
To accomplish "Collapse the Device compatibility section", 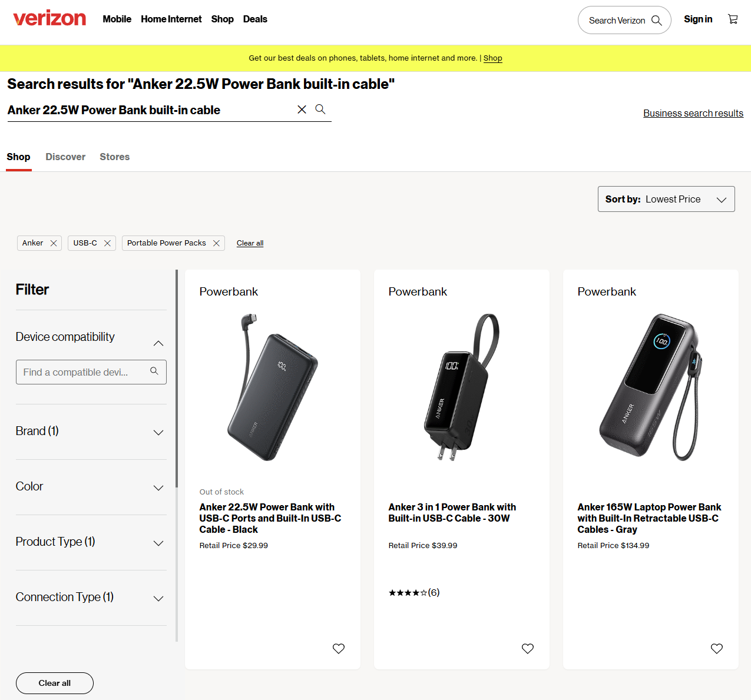I will pyautogui.click(x=158, y=343).
